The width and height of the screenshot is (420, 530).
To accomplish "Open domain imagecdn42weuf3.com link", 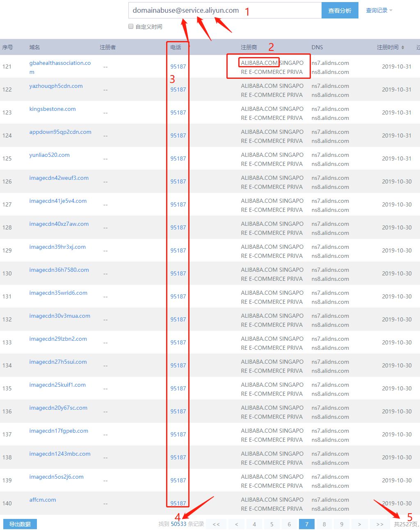I will (59, 178).
